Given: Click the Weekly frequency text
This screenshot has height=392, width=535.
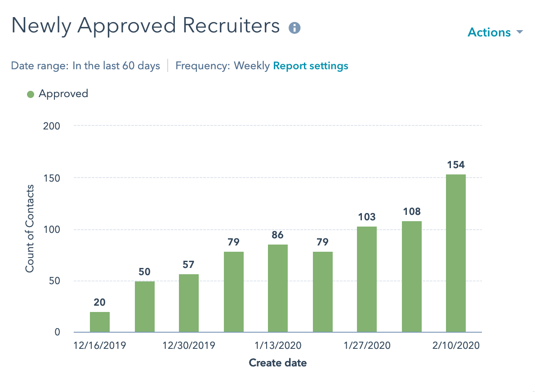Looking at the screenshot, I should pyautogui.click(x=252, y=66).
